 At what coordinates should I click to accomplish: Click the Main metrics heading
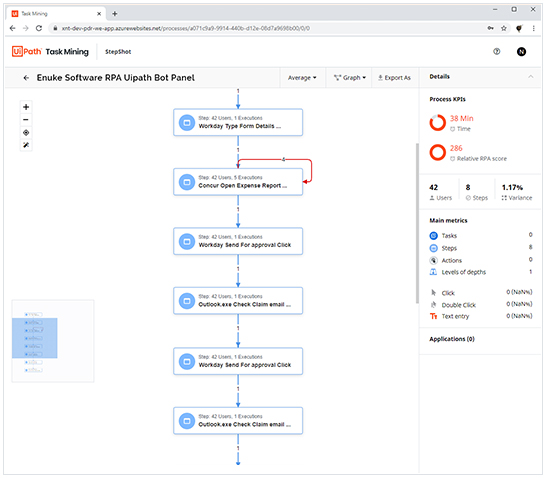tap(448, 220)
